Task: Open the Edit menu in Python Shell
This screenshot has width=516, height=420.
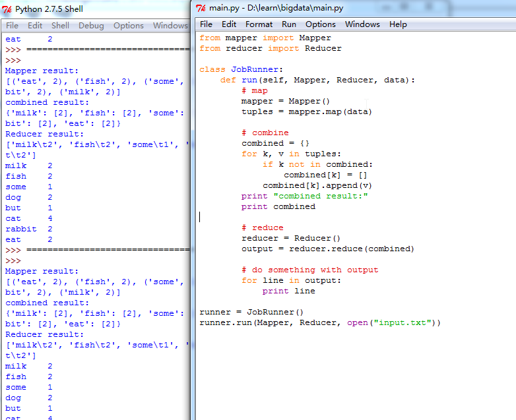Action: click(35, 26)
